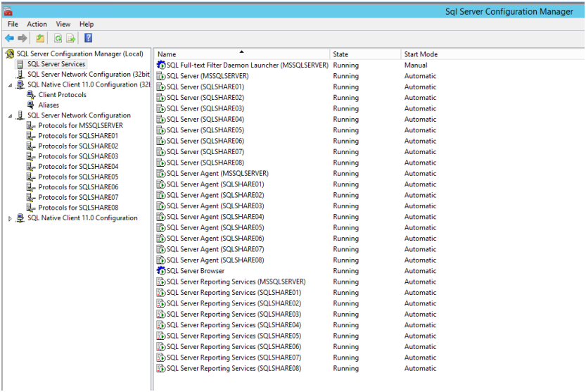The width and height of the screenshot is (586, 392).
Task: Click the app icon in the title bar
Action: tap(8, 11)
